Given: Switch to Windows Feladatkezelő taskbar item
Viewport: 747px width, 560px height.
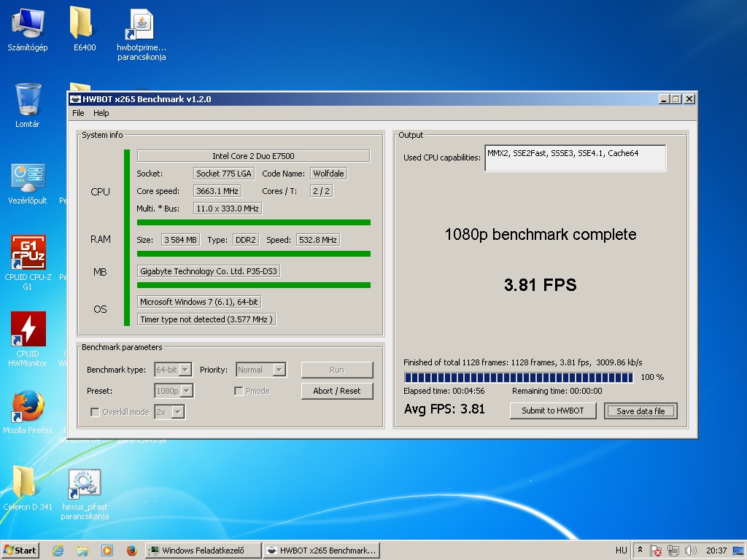Looking at the screenshot, I should 204,551.
